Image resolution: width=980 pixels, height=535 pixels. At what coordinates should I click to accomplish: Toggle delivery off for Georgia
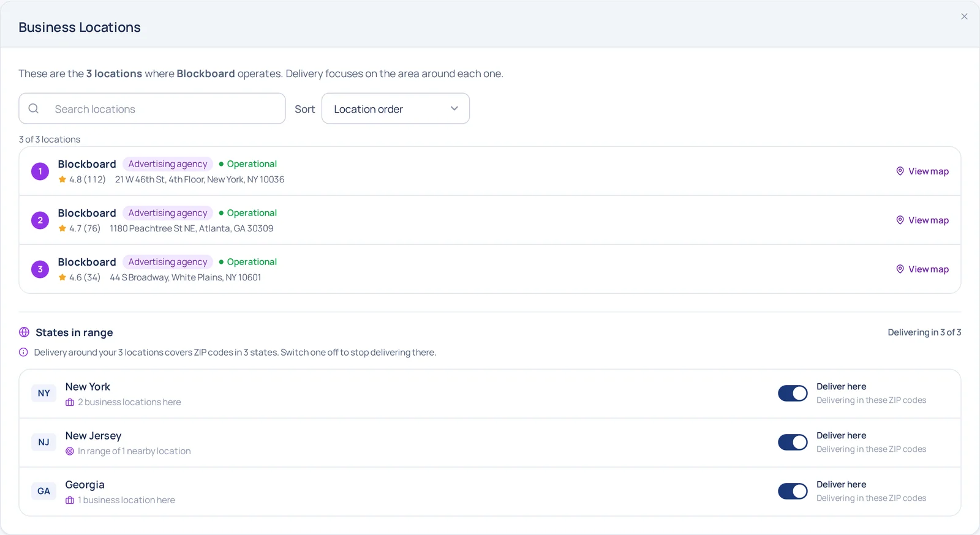(x=793, y=492)
